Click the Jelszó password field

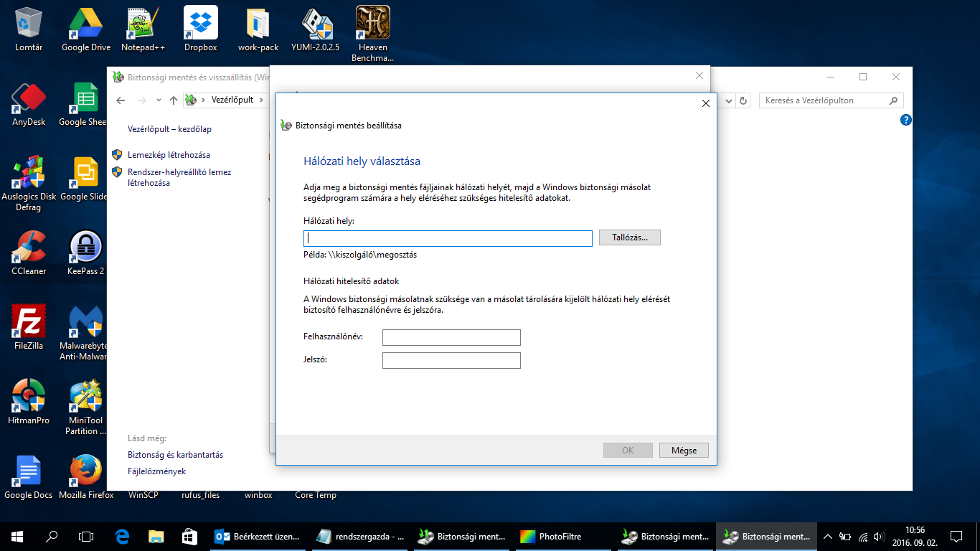pos(451,360)
